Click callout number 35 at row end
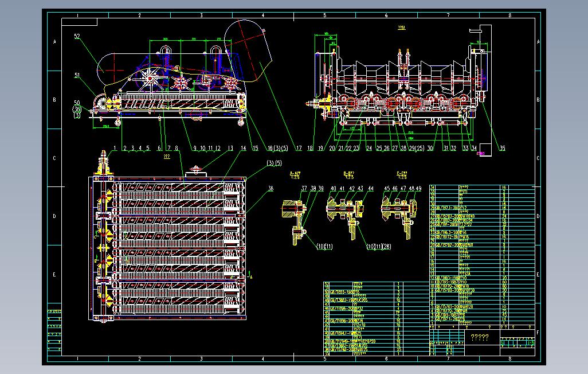588x374 pixels. [502, 149]
